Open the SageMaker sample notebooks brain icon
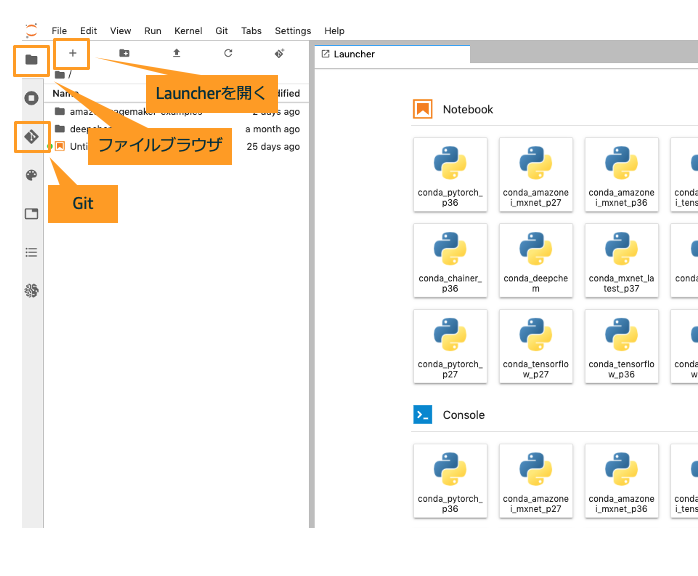The width and height of the screenshot is (698, 576). coord(31,291)
